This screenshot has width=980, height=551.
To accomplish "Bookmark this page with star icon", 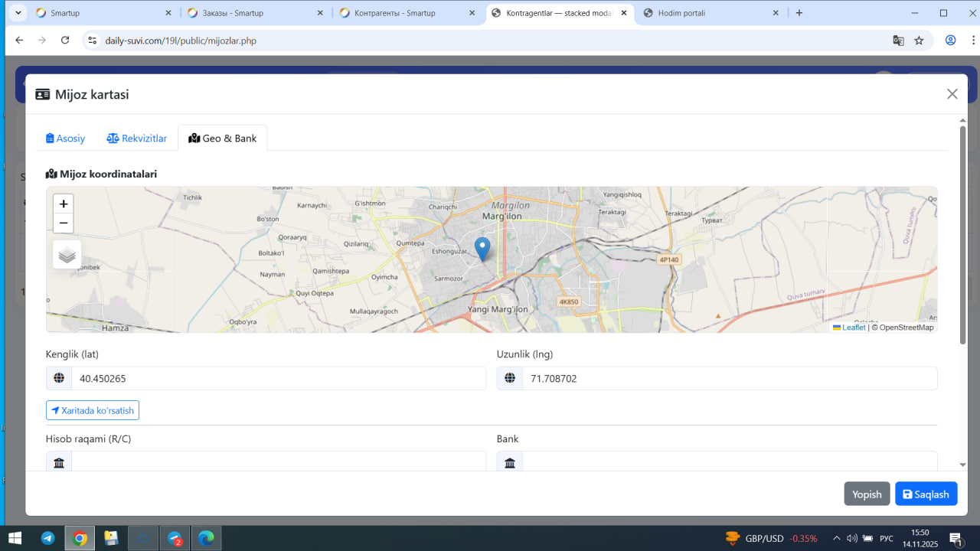I will coord(919,41).
